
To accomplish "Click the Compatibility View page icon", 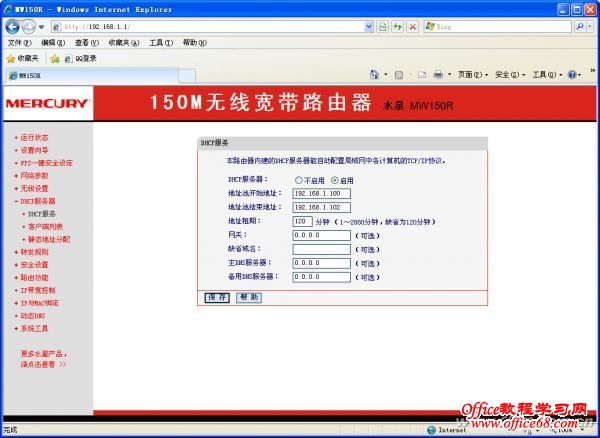I will (x=382, y=27).
